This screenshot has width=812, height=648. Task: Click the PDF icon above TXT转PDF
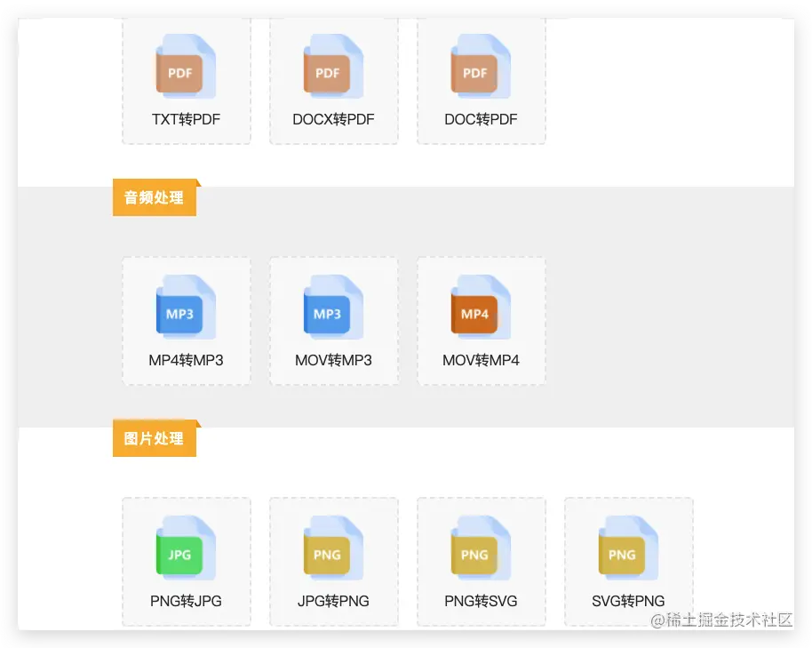[186, 67]
